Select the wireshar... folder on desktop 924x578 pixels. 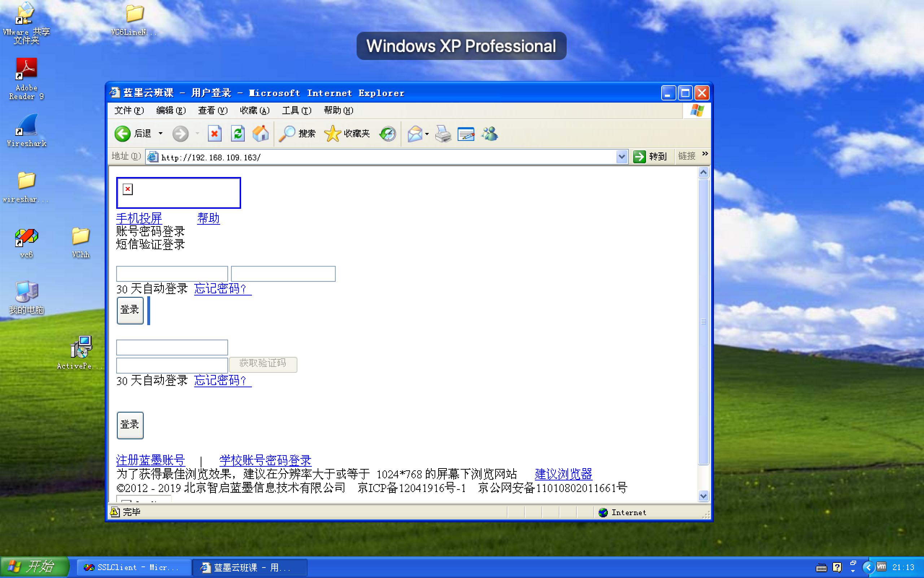(26, 187)
